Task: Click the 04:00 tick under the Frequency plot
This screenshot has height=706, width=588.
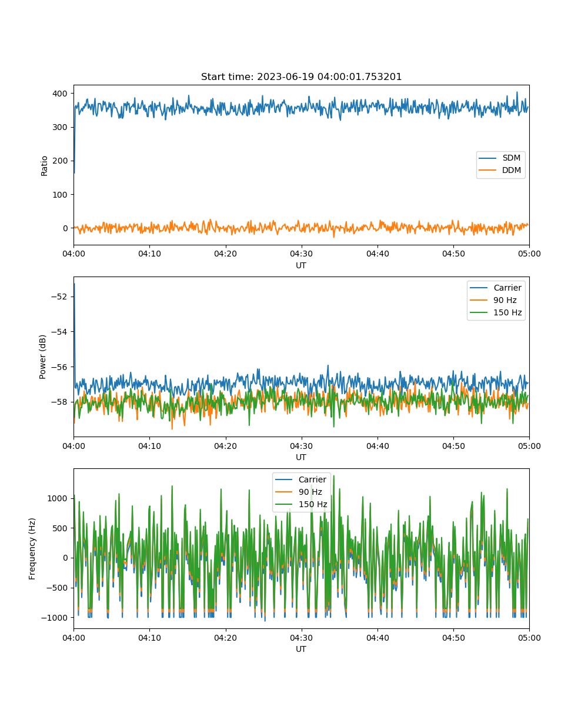Action: (73, 637)
